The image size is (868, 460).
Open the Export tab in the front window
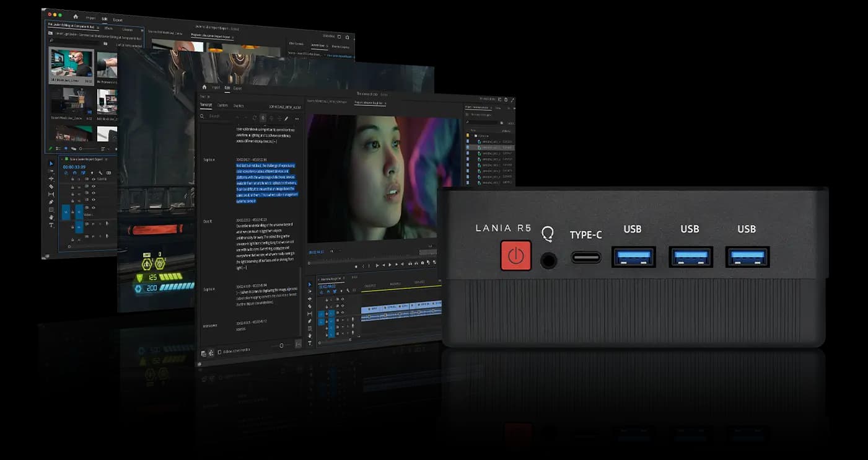click(237, 88)
